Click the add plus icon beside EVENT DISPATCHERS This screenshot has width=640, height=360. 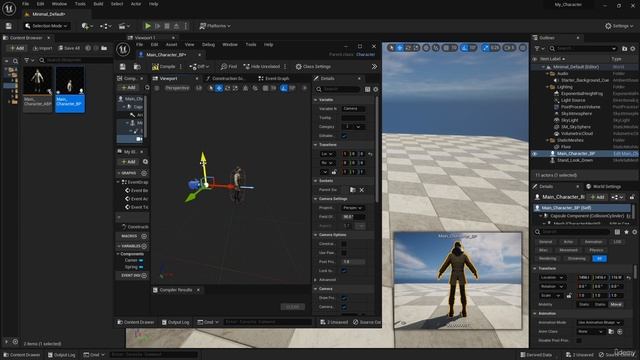tap(144, 276)
